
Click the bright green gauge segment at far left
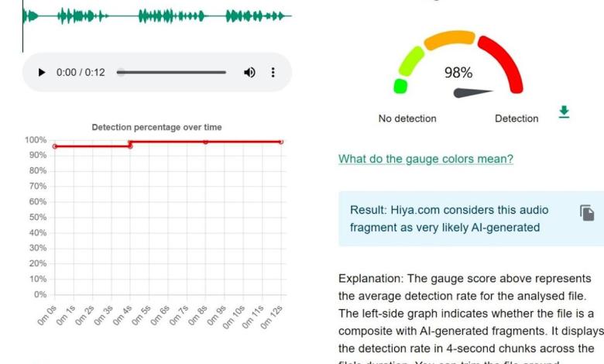[x=400, y=86]
